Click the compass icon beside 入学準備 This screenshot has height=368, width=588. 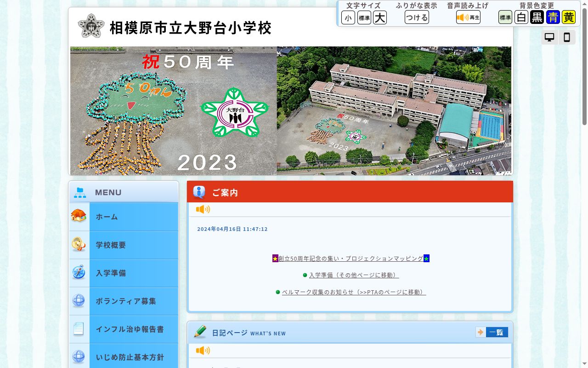click(79, 272)
